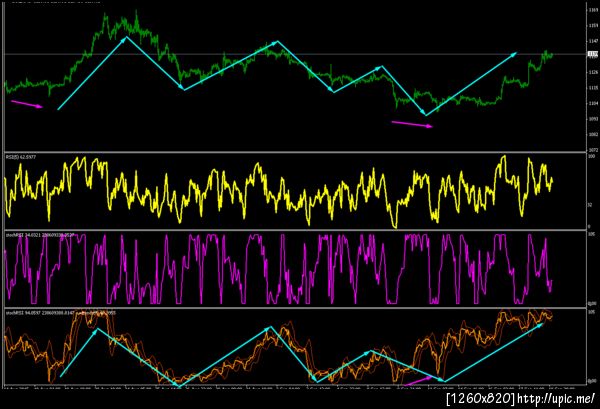This screenshot has height=409, width=600.
Task: Click the stochRSI label in the magenta pane
Action: coord(40,235)
